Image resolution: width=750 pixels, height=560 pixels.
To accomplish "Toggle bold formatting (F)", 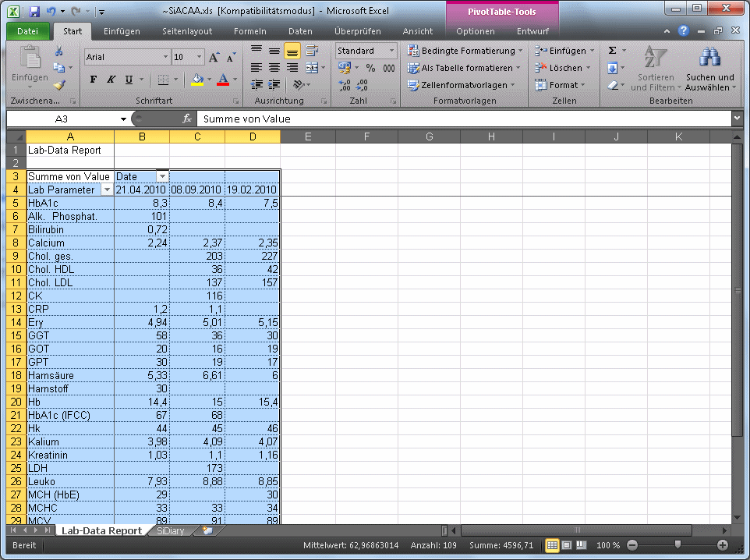I will pos(94,80).
